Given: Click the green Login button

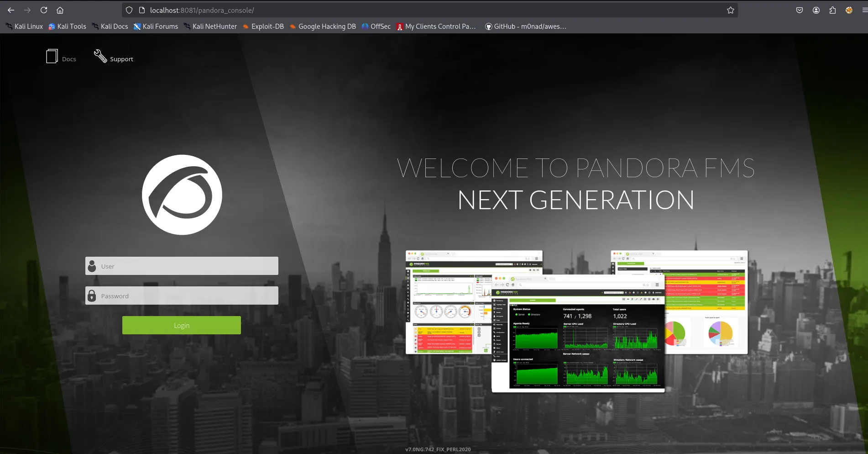Looking at the screenshot, I should click(x=182, y=325).
